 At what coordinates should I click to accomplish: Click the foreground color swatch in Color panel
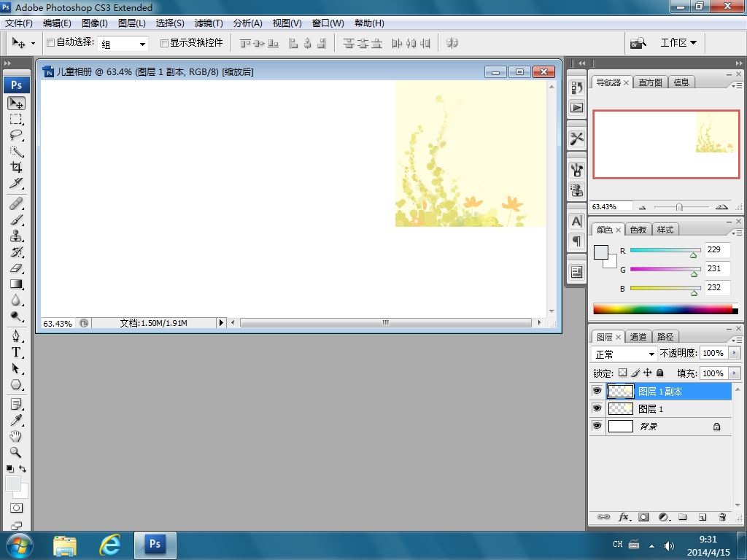tap(601, 252)
